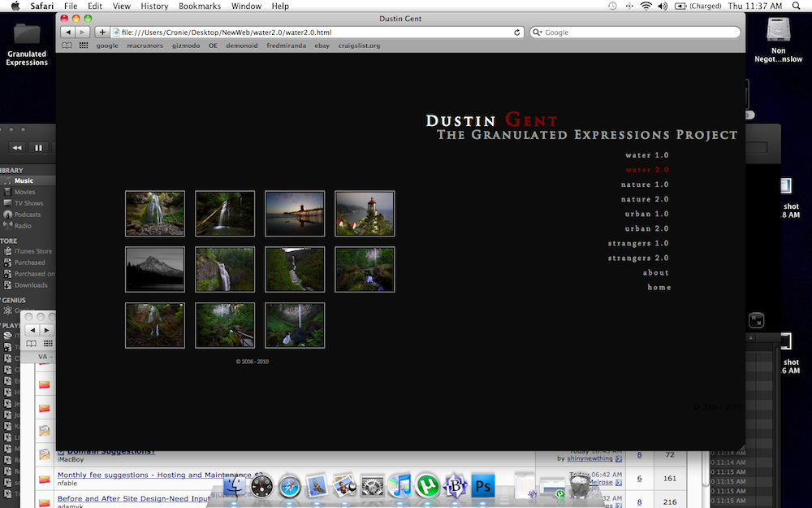Focus the Google search field
The width and height of the screenshot is (812, 508).
pos(635,33)
